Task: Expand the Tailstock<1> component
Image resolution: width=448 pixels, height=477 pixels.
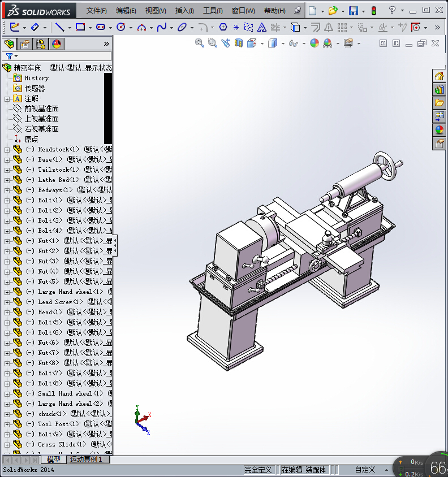Action: click(x=7, y=170)
